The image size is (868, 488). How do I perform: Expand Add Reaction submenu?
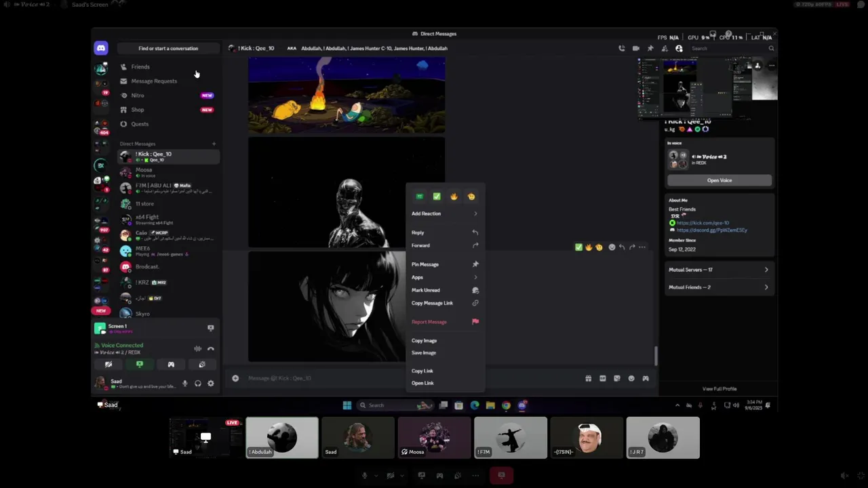444,213
